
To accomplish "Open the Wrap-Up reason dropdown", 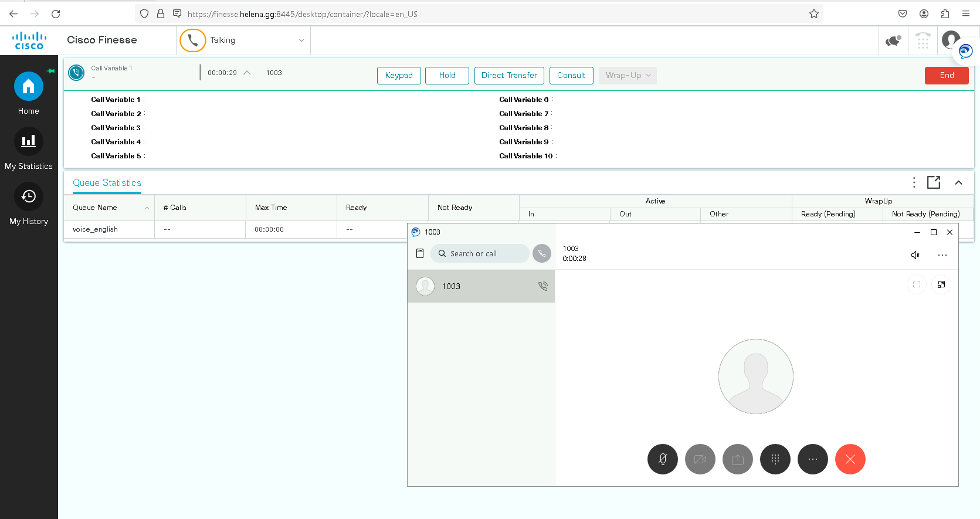I will [627, 76].
